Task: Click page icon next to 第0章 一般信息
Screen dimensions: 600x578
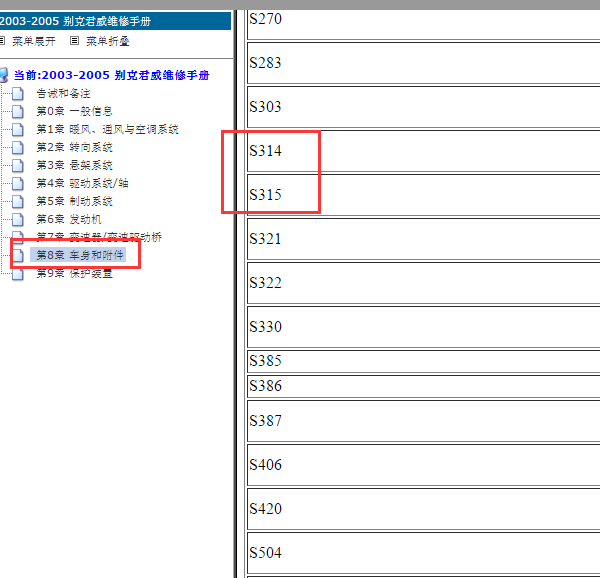Action: pos(18,111)
